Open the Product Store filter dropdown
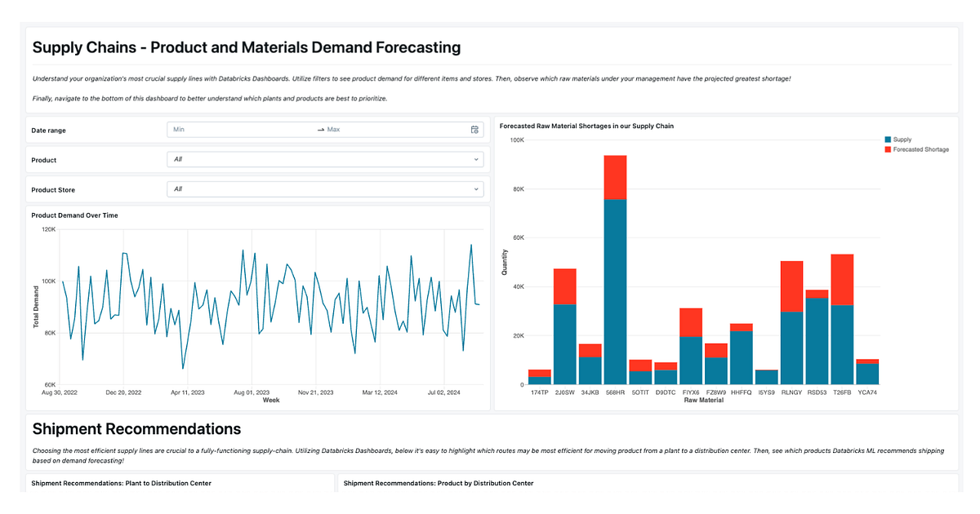980x514 pixels. point(325,188)
